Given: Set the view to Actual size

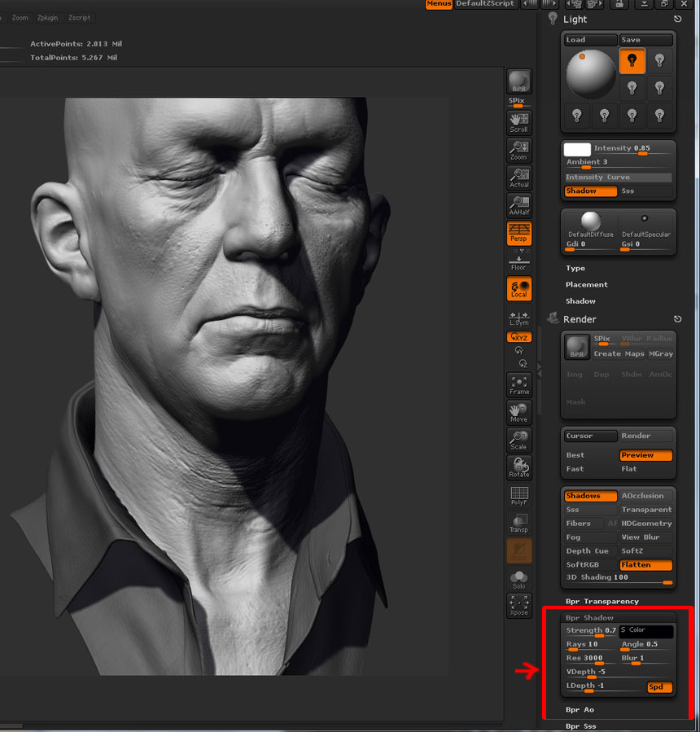Looking at the screenshot, I should [x=519, y=178].
